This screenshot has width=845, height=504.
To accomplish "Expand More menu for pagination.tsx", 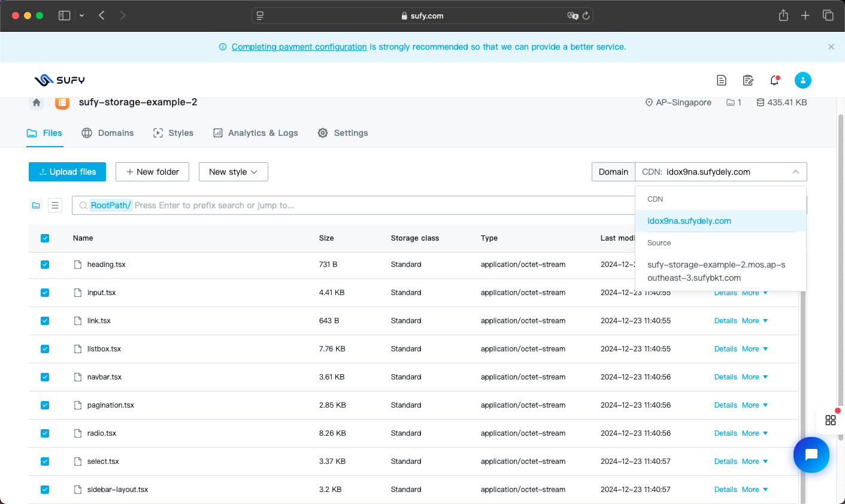I will pos(755,405).
